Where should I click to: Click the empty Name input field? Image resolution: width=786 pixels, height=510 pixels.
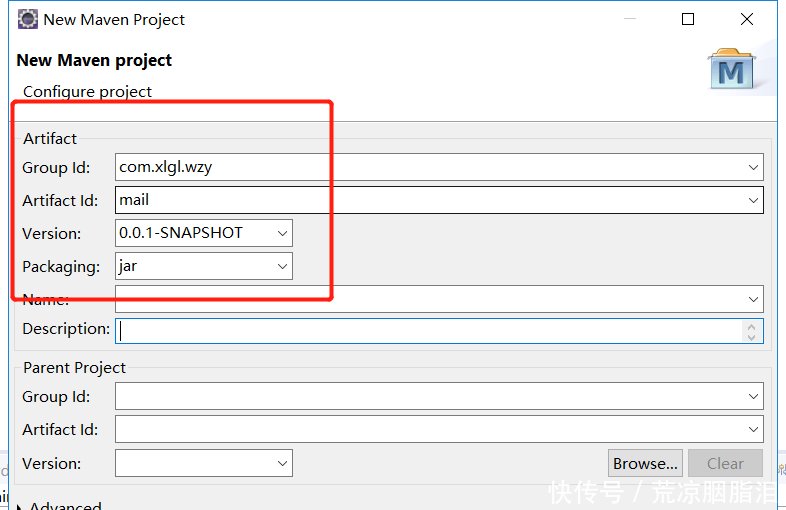click(430, 298)
